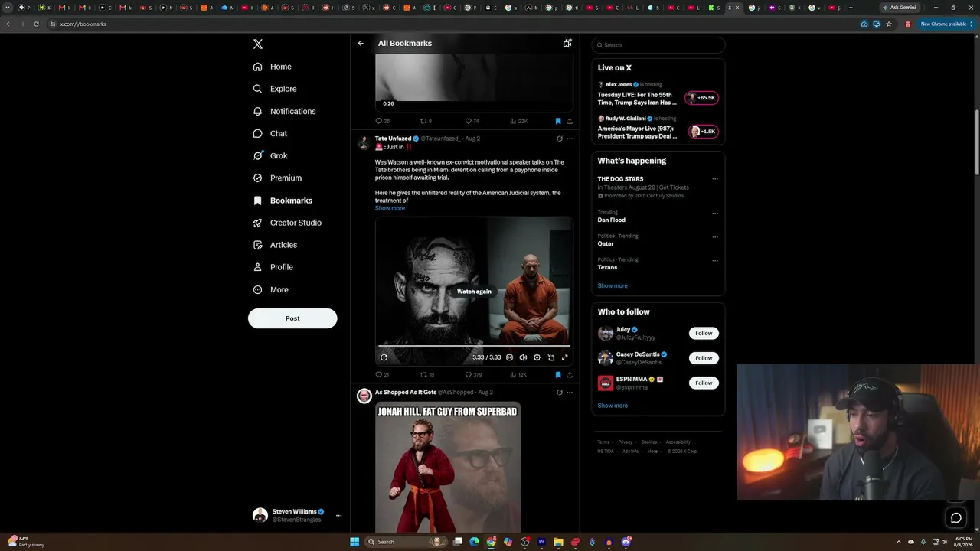Show more under What's happening
980x551 pixels.
(612, 285)
